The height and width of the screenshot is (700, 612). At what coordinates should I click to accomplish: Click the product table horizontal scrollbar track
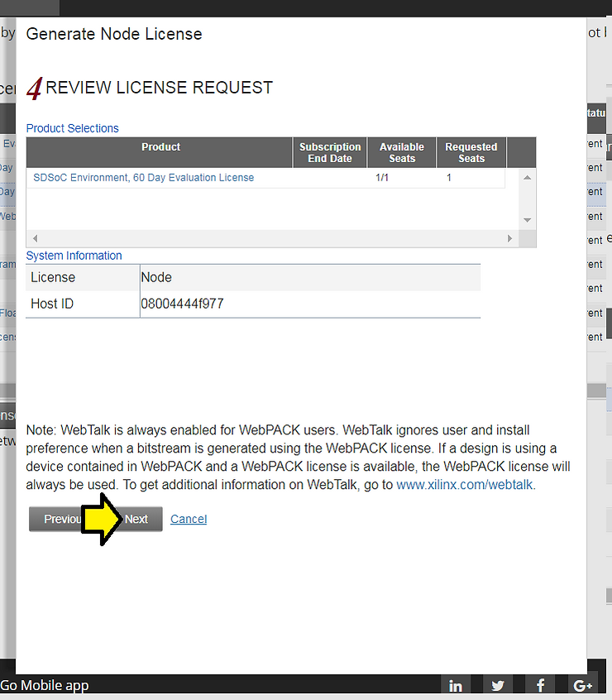click(273, 238)
